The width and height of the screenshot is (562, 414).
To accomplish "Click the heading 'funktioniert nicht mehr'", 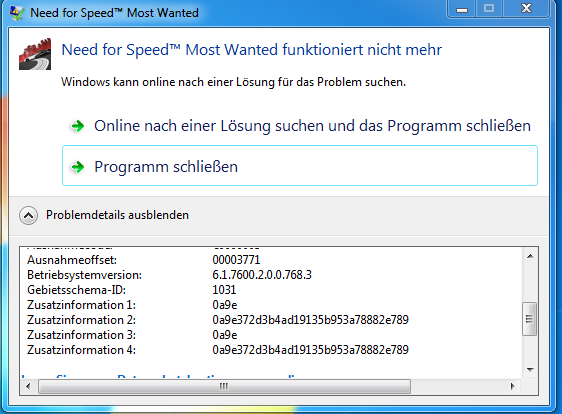I will tap(362, 49).
